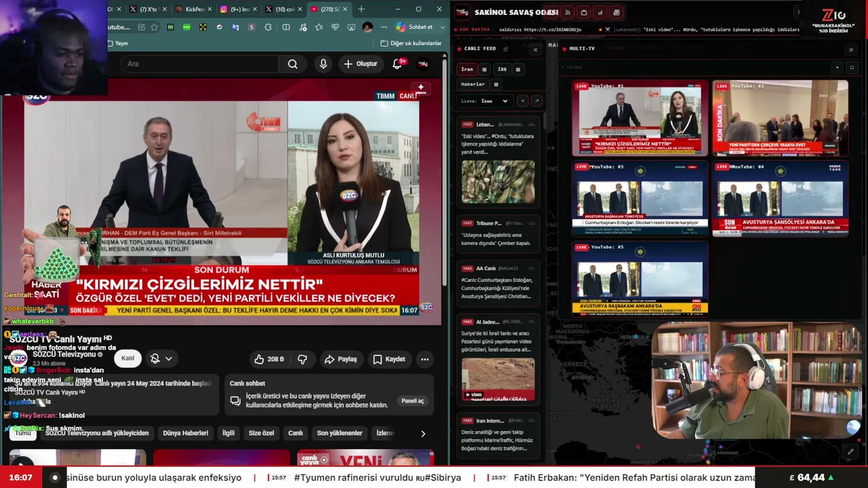
Task: Toggle Multi-TV fullscreen layout icon
Action: coord(852,68)
